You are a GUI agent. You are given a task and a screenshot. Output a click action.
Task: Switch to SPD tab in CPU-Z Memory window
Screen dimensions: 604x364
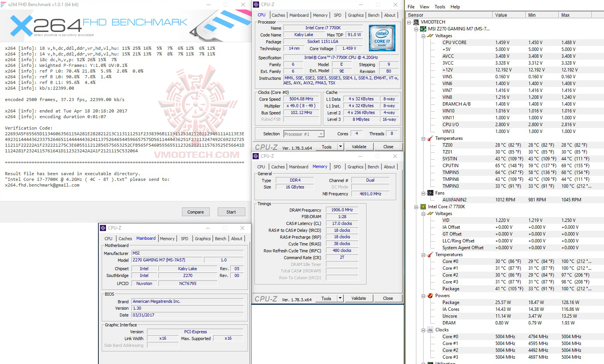click(337, 167)
